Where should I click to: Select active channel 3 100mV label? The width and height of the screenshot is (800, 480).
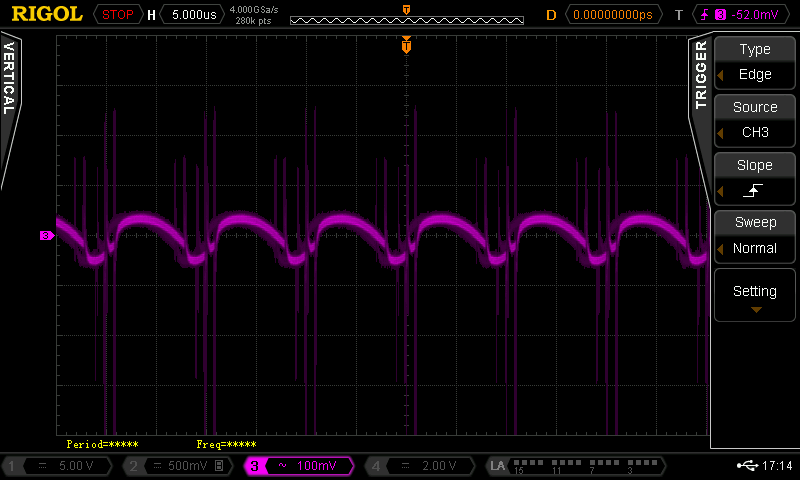click(299, 466)
